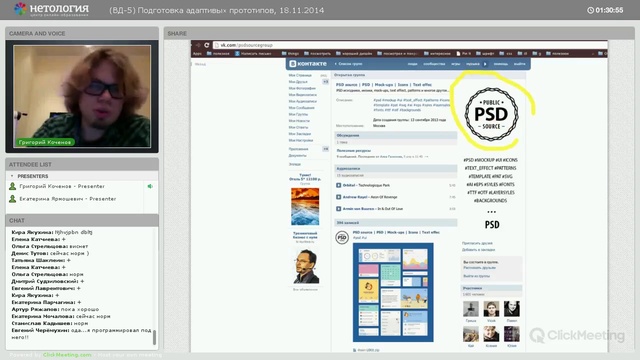Image resolution: width=640 pixels, height=360 pixels.
Task: Open the man with headset advertisement image
Action: click(306, 267)
